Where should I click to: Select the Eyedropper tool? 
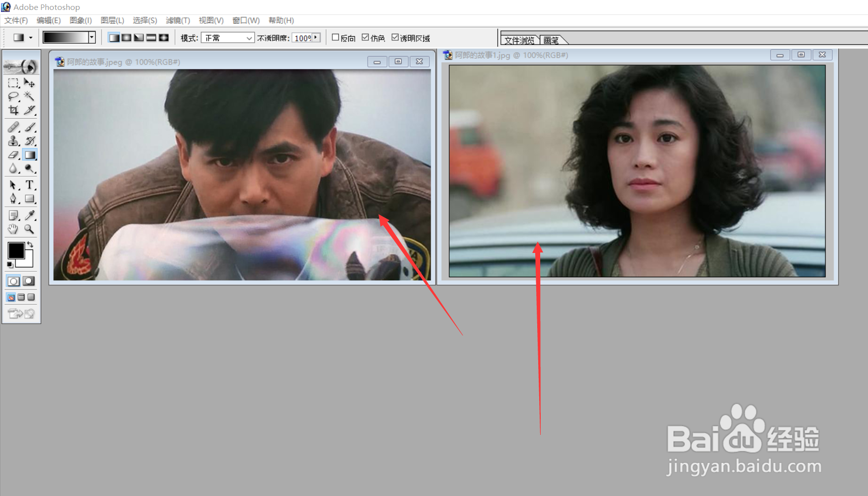point(29,215)
